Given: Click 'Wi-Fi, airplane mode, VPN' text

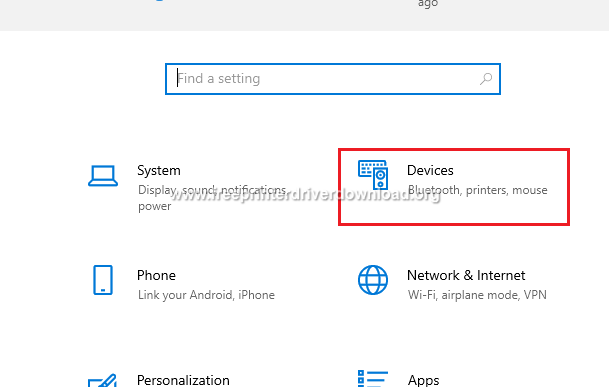Looking at the screenshot, I should pyautogui.click(x=477, y=295).
